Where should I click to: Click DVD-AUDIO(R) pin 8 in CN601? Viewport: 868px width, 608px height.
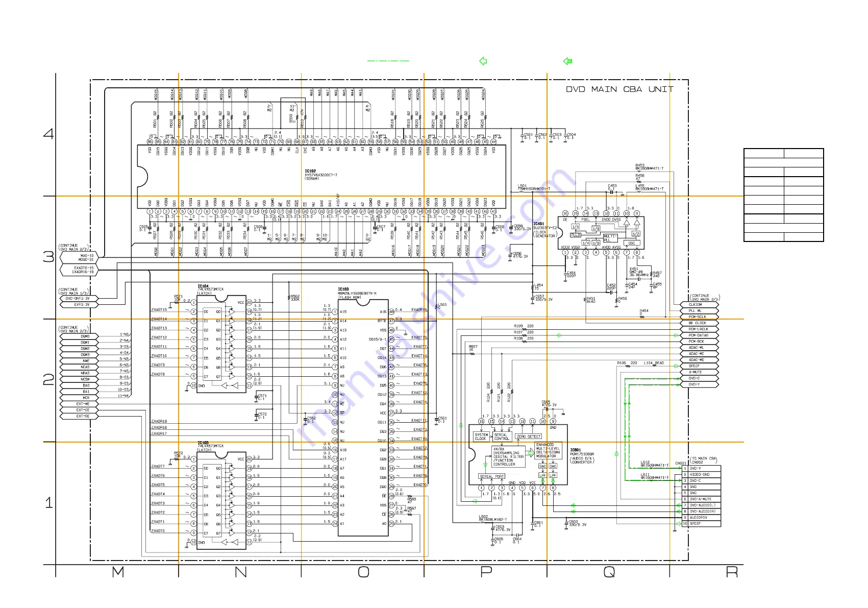pyautogui.click(x=702, y=512)
